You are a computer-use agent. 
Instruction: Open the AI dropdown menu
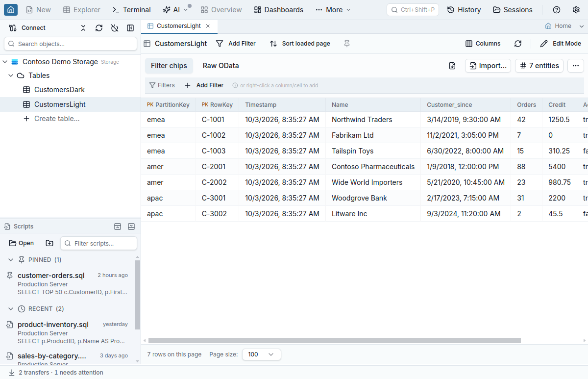(175, 10)
